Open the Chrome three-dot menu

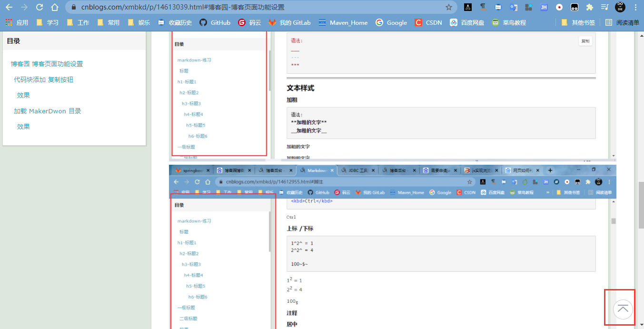point(635,7)
